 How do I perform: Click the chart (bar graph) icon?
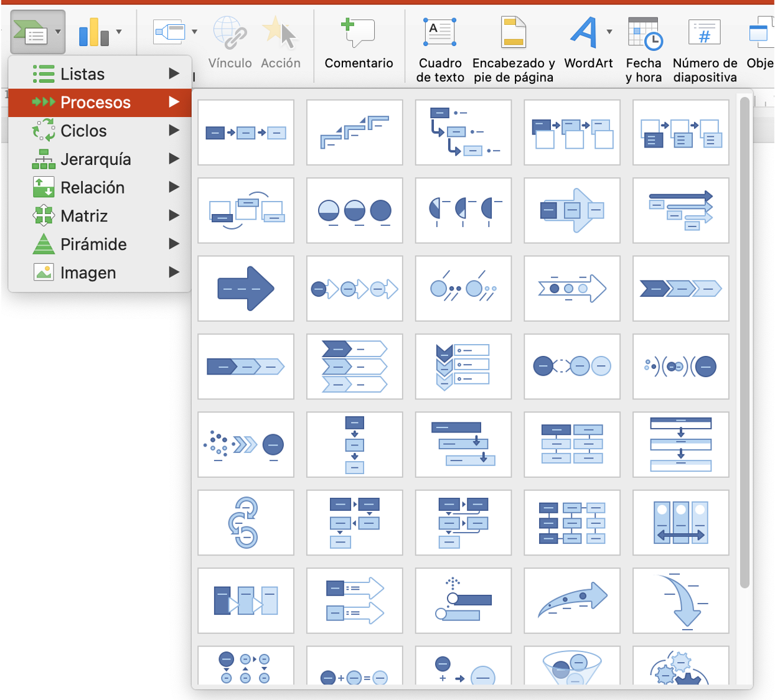(x=94, y=32)
